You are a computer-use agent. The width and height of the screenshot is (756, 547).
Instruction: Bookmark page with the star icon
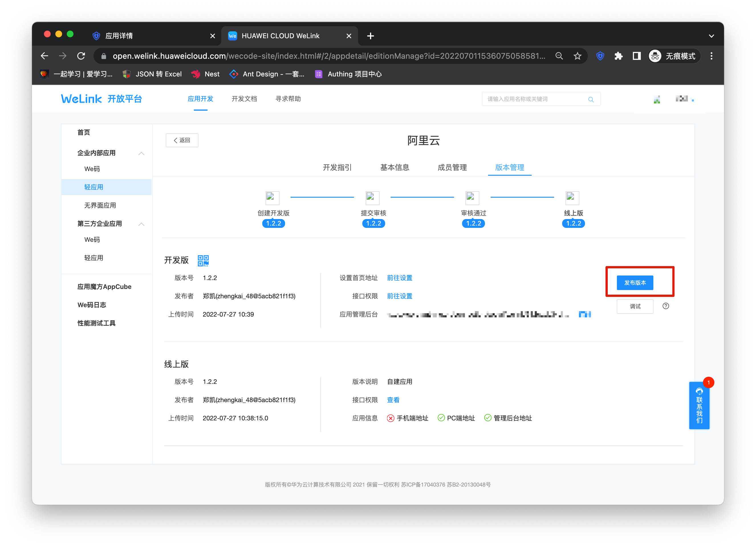(577, 56)
